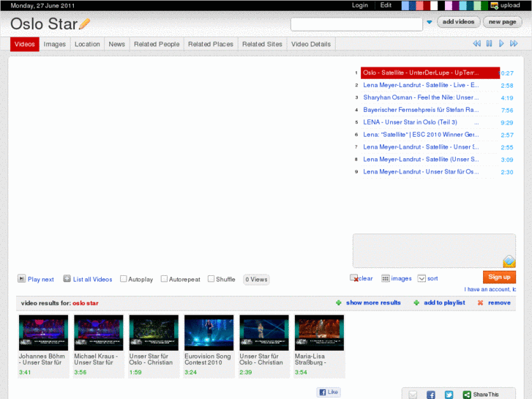Select playlist item Lena Meyer-Landrut - Unser Star für Os
The width and height of the screenshot is (532, 399).
(x=421, y=171)
